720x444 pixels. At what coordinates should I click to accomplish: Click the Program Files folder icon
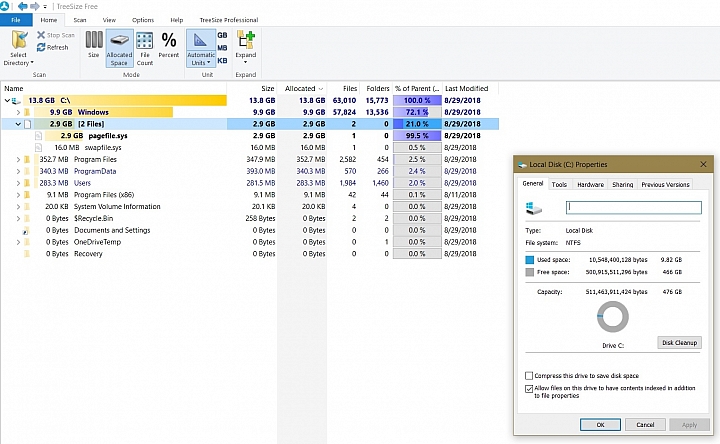[x=27, y=159]
